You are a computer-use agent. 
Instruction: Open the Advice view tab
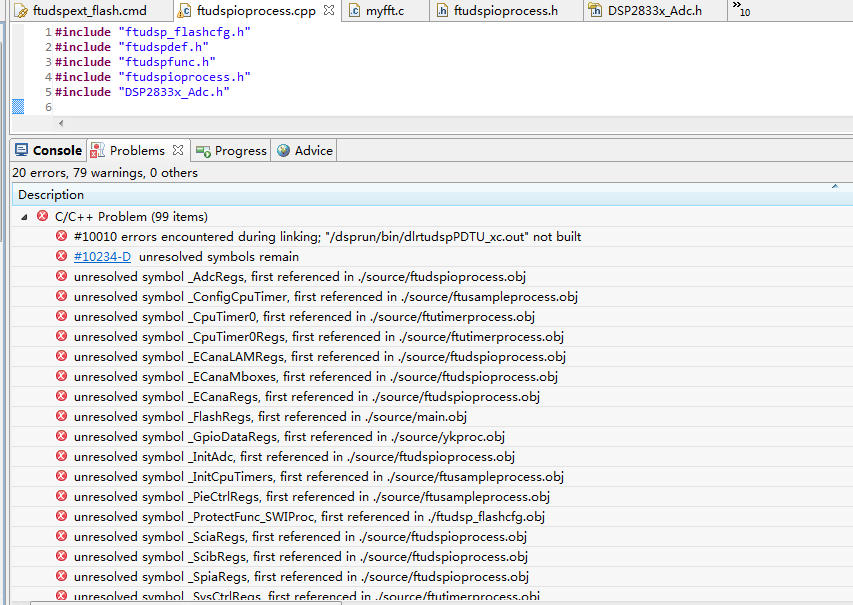[x=305, y=151]
